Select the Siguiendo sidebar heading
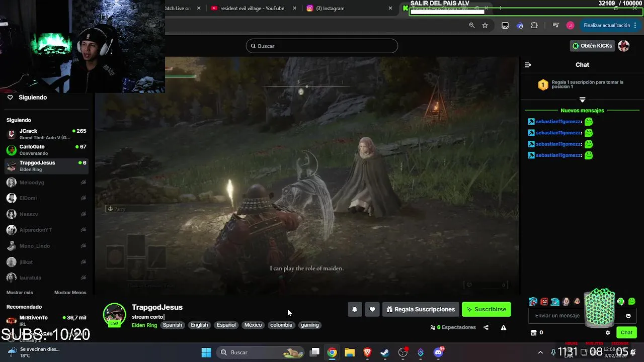This screenshot has height=362, width=644. click(x=19, y=120)
